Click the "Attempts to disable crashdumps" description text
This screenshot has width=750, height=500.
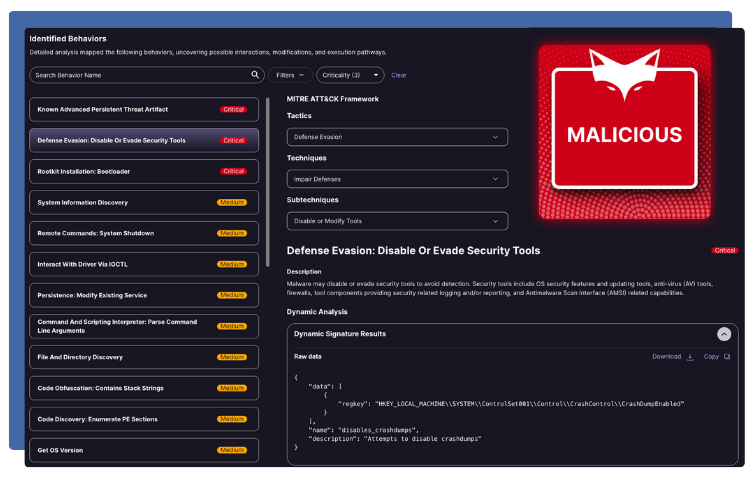click(422, 439)
